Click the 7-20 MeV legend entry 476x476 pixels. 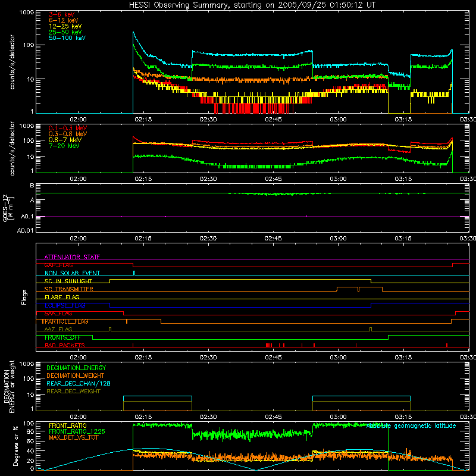point(64,146)
